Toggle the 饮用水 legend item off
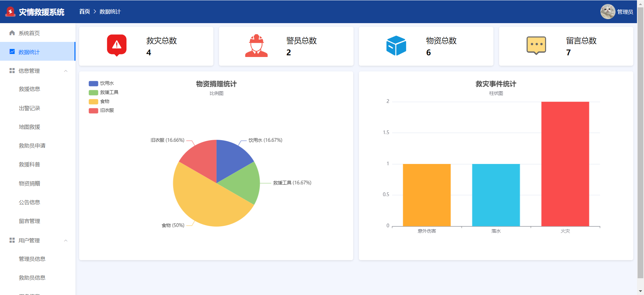This screenshot has height=295, width=644. (x=101, y=83)
